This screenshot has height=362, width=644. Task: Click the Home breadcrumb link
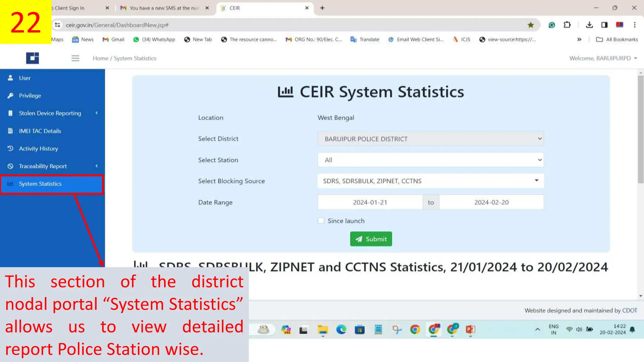100,58
